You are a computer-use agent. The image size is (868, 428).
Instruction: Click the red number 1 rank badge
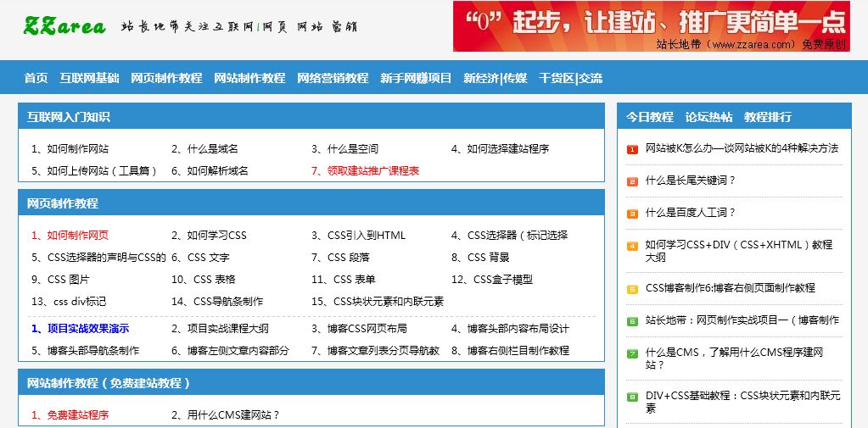coord(632,149)
